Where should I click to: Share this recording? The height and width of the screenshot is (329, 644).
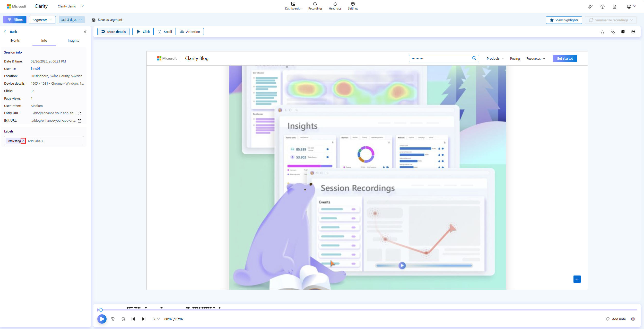click(633, 32)
